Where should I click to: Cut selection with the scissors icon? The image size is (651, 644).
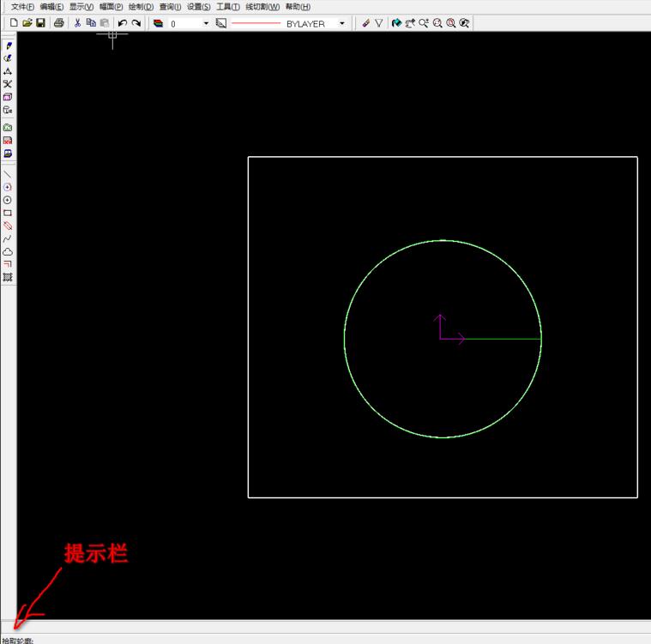pos(77,23)
